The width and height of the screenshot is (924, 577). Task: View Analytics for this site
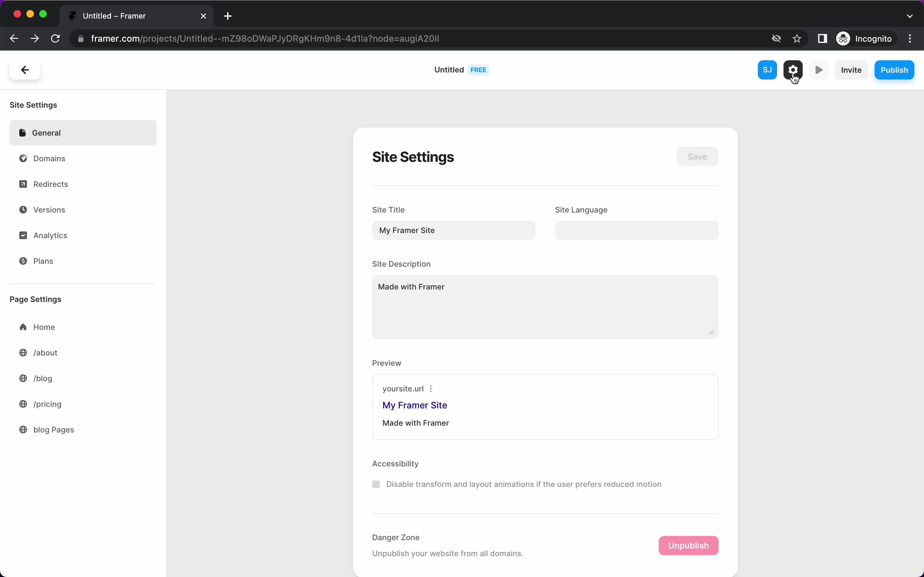click(51, 235)
